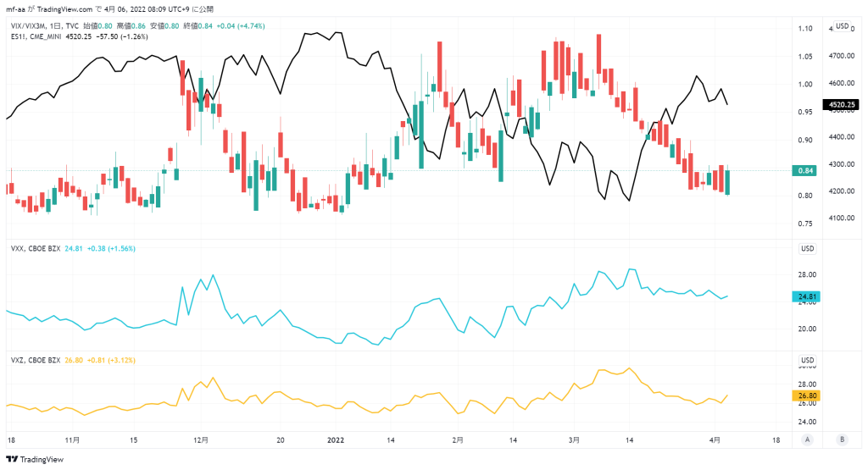
Task: Click the 'B' button on the time axis
Action: pyautogui.click(x=842, y=440)
